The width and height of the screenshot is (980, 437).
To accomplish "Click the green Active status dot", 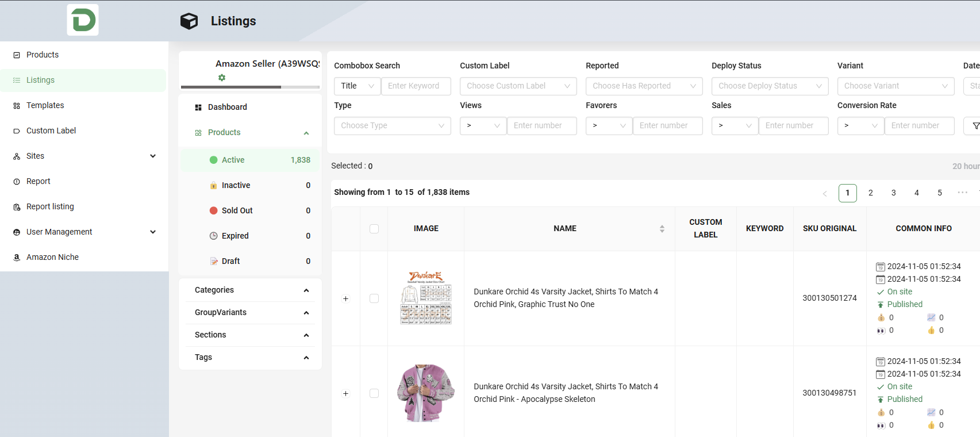I will point(213,160).
